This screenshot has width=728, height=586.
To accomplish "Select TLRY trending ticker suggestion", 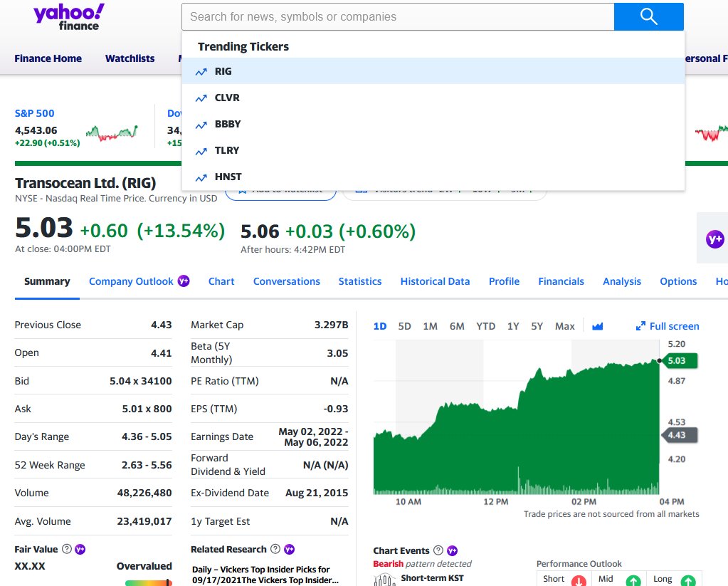I will [x=433, y=150].
